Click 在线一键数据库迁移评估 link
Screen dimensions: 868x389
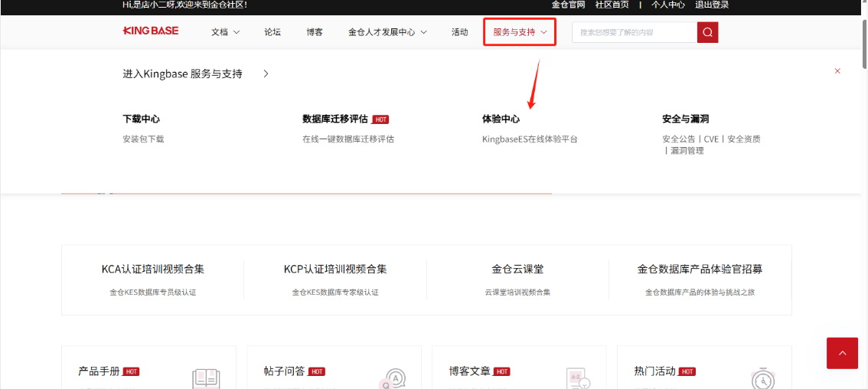tap(348, 139)
